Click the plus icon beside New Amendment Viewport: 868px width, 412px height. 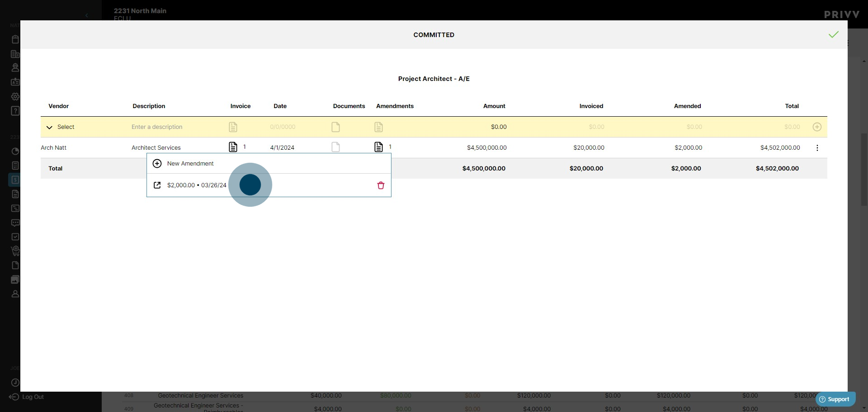point(157,163)
